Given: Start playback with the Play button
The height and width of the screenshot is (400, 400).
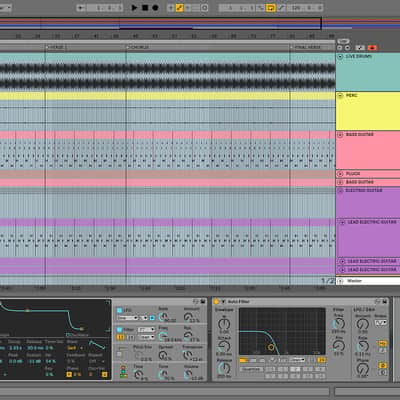Looking at the screenshot, I should [134, 7].
